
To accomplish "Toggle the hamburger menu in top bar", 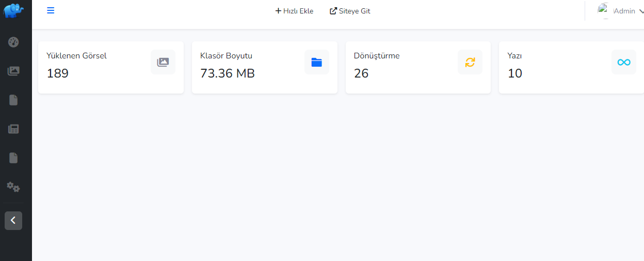I will [51, 10].
